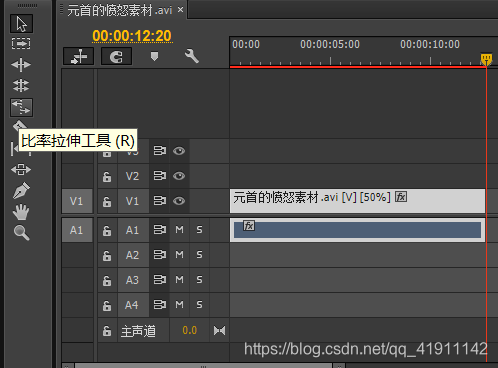Toggle lock on track V2
The height and width of the screenshot is (368, 498).
pos(107,176)
